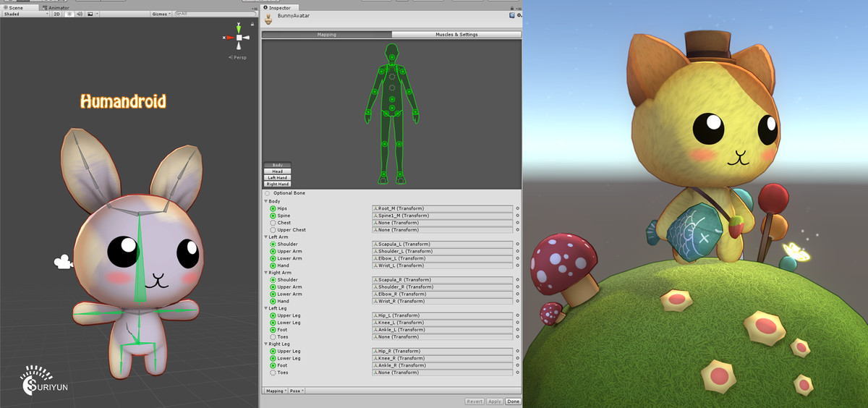The image size is (868, 408).
Task: Click object picker circle for Spine field
Action: (517, 216)
